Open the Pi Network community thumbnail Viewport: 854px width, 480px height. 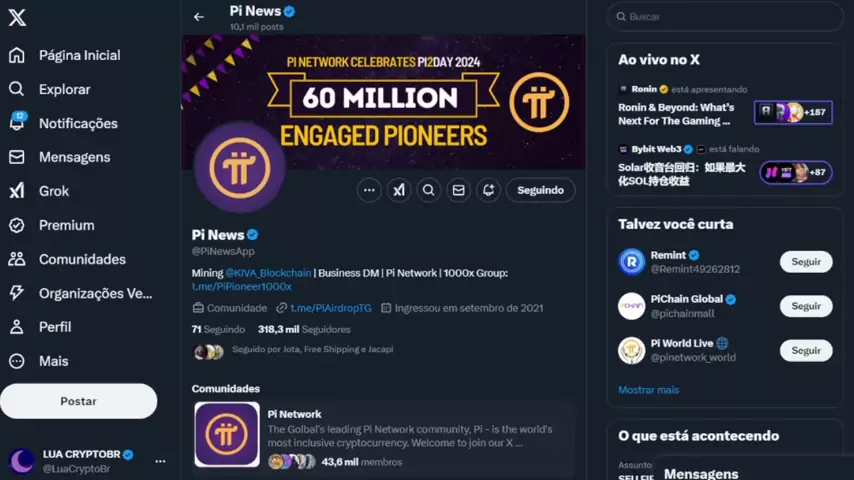pos(227,435)
